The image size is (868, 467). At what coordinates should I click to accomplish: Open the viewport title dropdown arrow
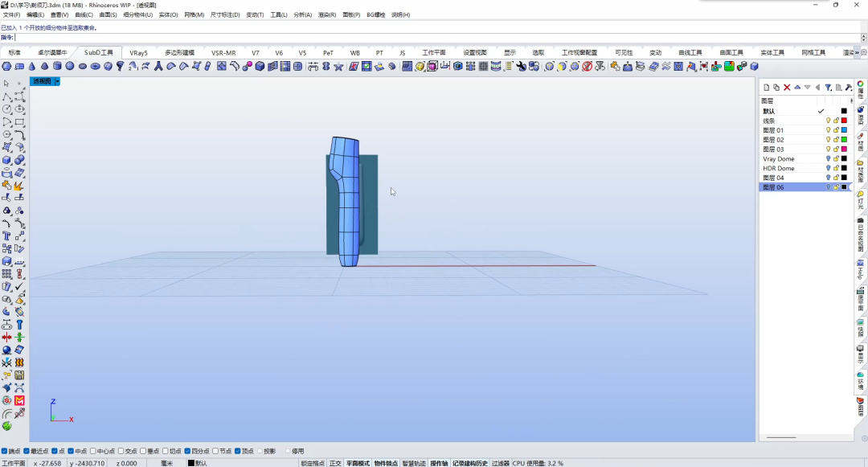click(57, 81)
